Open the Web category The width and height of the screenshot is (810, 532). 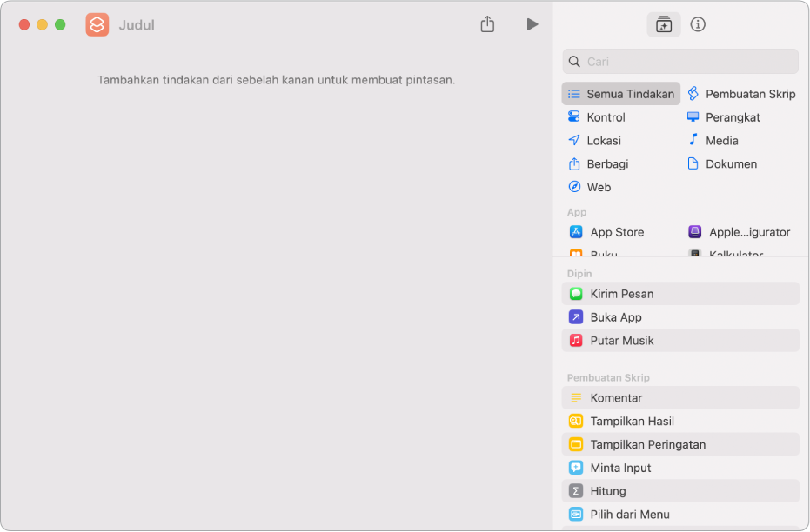[x=589, y=187]
